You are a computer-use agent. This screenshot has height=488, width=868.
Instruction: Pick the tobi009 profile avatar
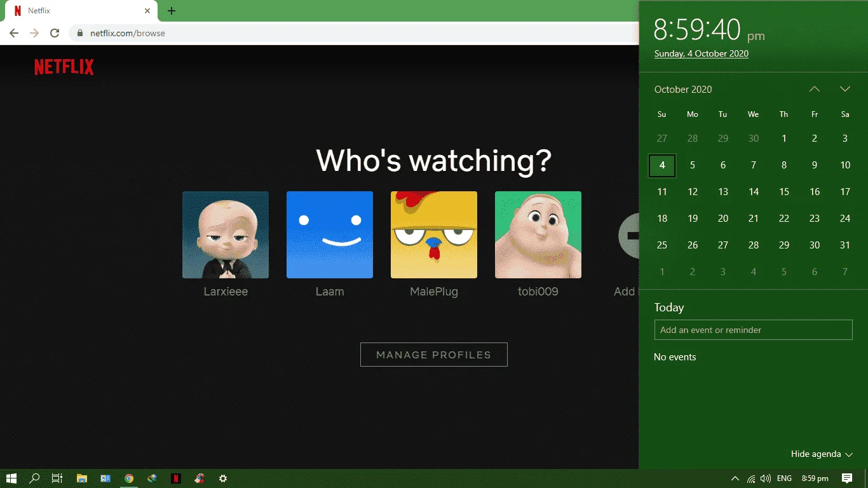tap(538, 234)
